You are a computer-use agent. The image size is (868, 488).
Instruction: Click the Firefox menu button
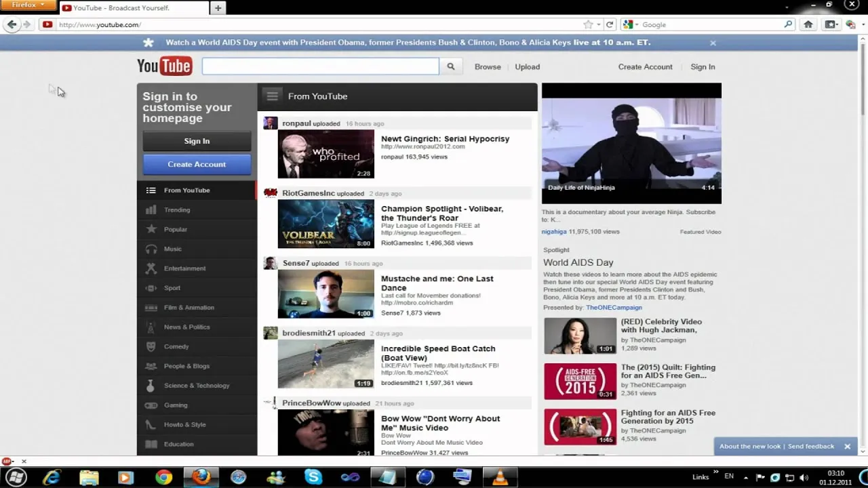(x=28, y=5)
